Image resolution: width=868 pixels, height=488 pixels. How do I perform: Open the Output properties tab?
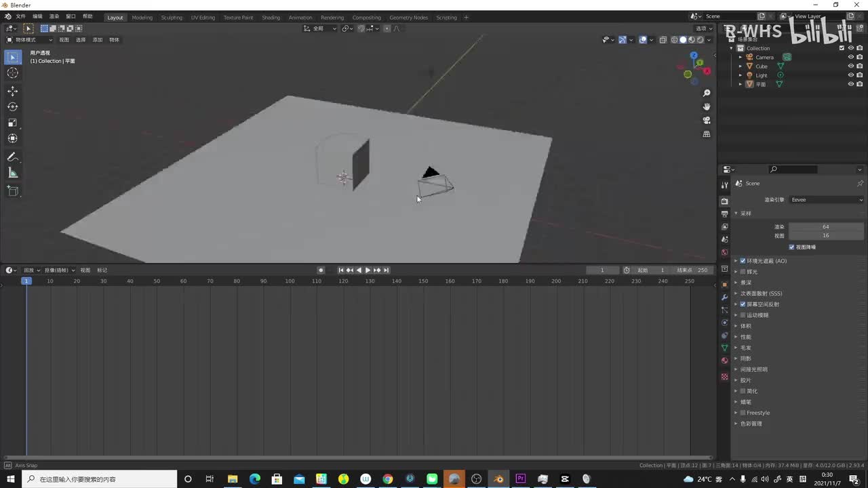click(x=724, y=213)
